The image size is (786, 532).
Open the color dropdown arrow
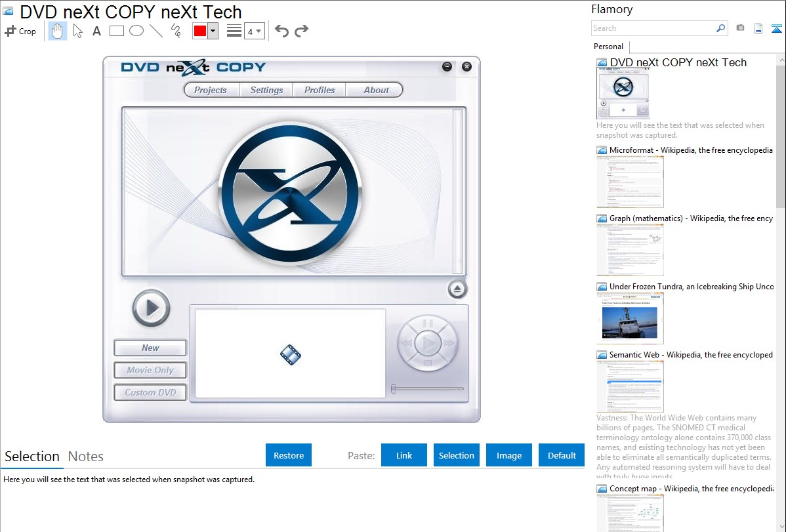tap(213, 31)
